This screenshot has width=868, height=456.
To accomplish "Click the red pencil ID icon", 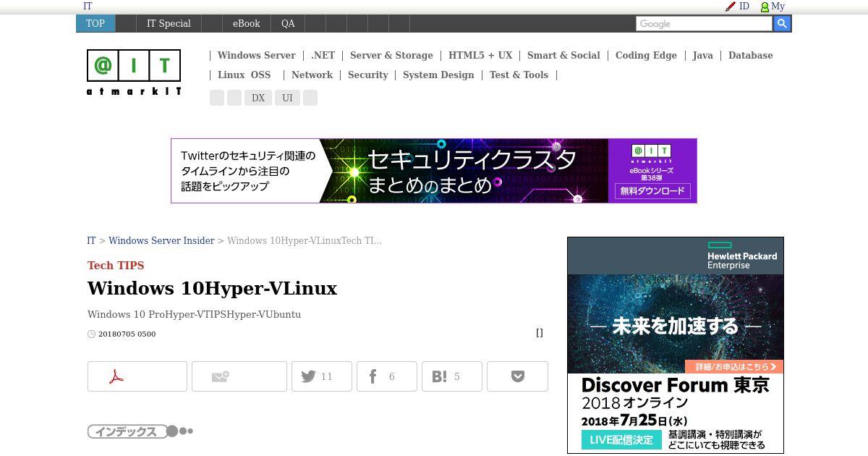I will point(731,7).
